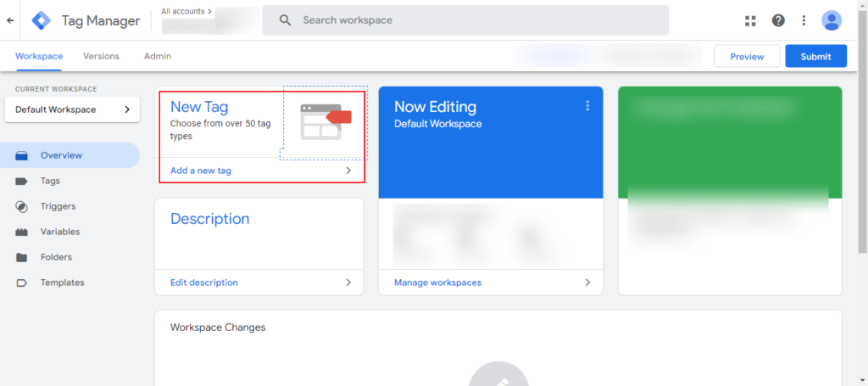
Task: Open the Google apps grid icon
Action: click(750, 20)
